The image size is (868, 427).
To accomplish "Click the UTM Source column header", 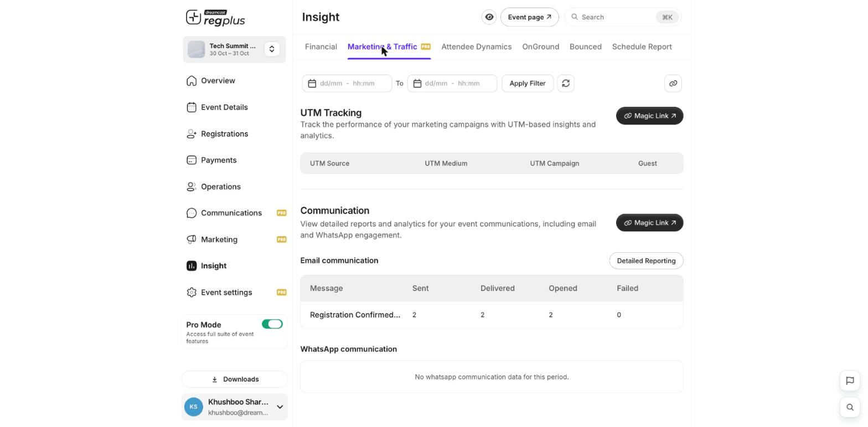I will click(330, 164).
